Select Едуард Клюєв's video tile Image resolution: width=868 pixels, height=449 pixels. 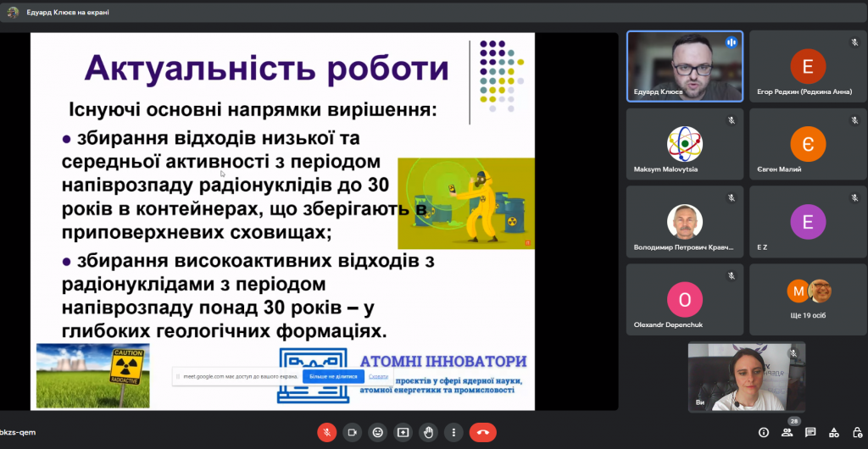coord(684,66)
